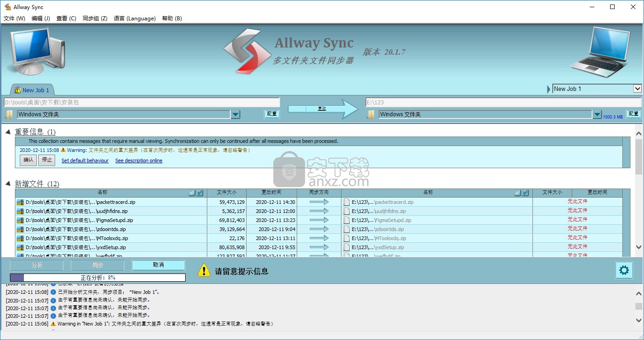Click the warning icon in the 15:08 message
This screenshot has width=644, height=340.
coord(63,150)
